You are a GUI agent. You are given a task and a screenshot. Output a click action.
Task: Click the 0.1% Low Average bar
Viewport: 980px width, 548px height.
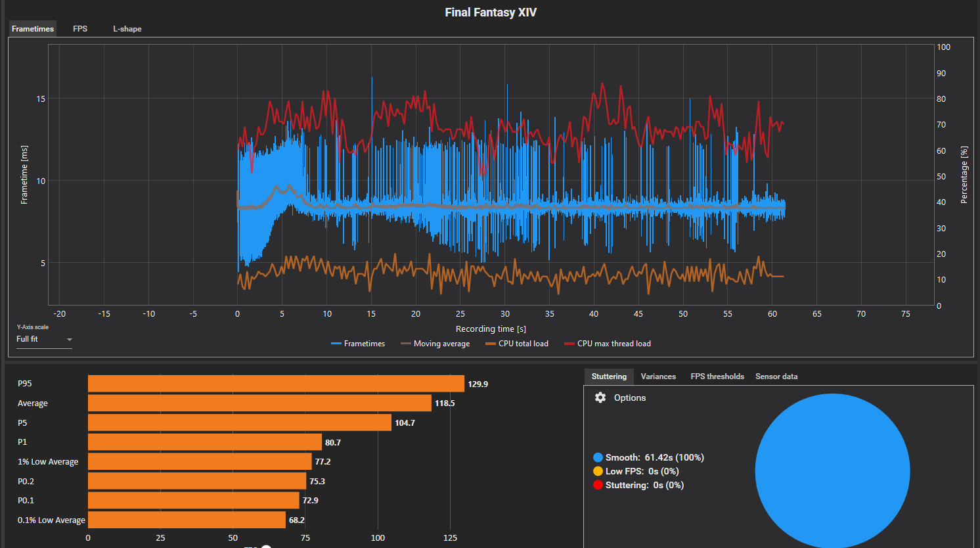(187, 520)
